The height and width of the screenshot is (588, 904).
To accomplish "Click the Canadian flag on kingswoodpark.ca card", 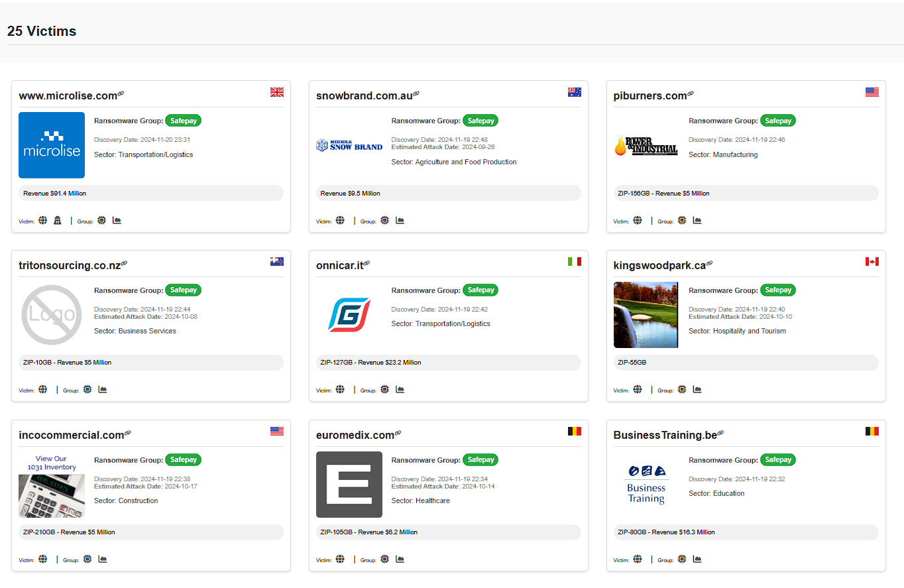I will pos(872,262).
